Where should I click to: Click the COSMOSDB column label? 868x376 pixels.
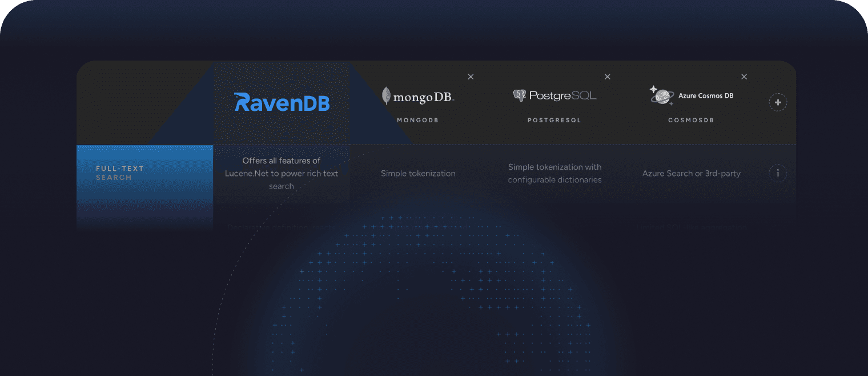pyautogui.click(x=691, y=121)
